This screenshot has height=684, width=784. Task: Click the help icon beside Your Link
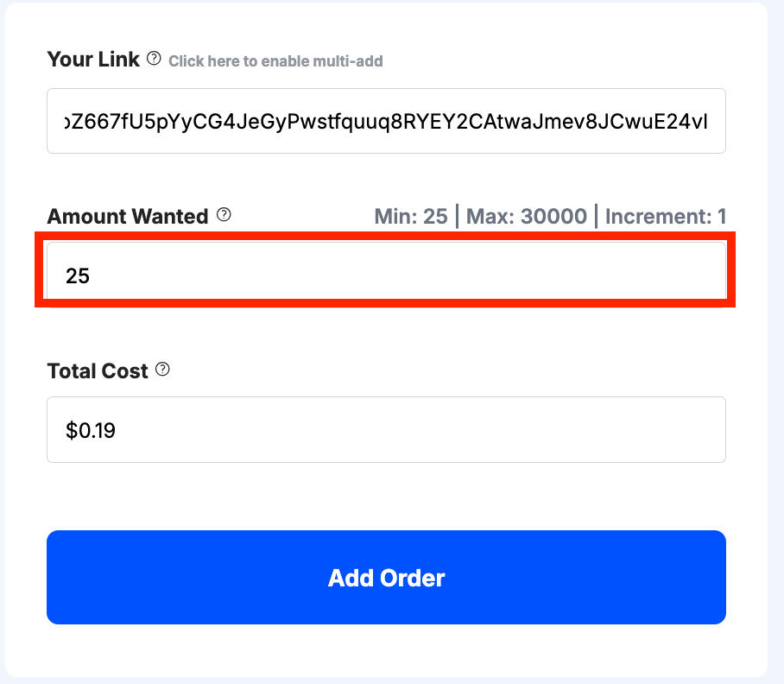click(x=154, y=59)
